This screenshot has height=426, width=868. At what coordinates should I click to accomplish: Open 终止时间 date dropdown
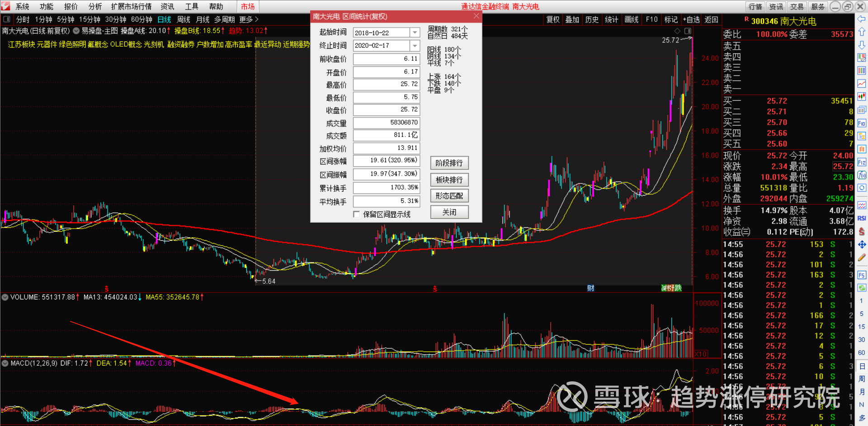point(415,46)
